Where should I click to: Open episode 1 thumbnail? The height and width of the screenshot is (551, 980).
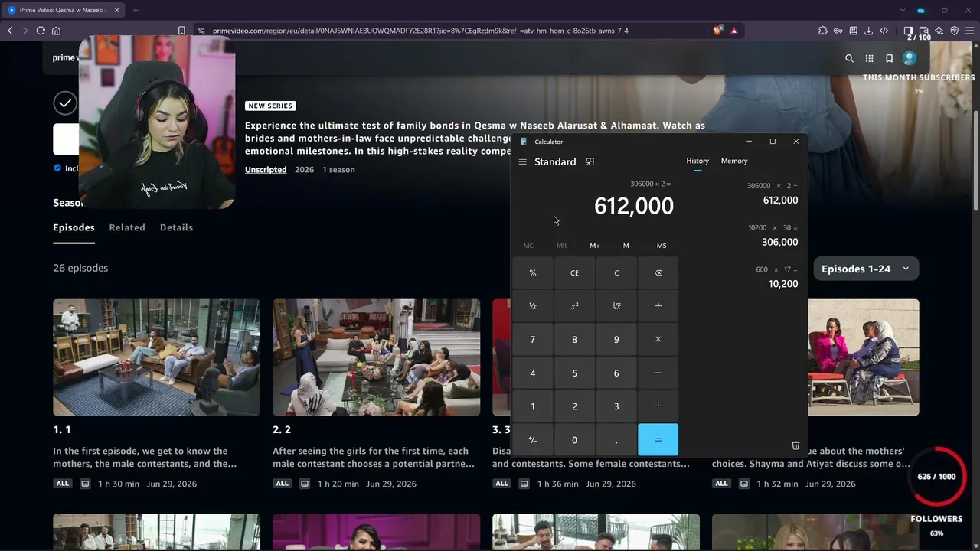point(156,357)
